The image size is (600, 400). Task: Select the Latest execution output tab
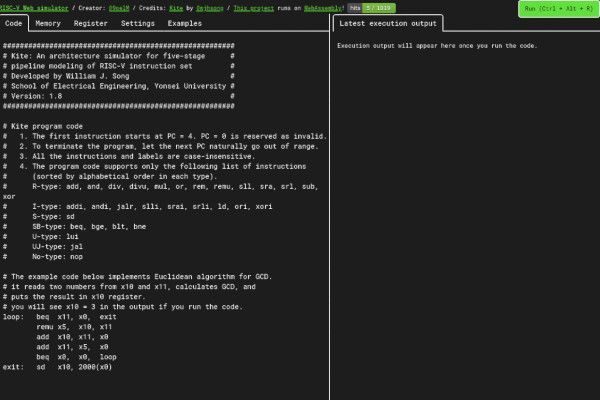click(x=388, y=21)
